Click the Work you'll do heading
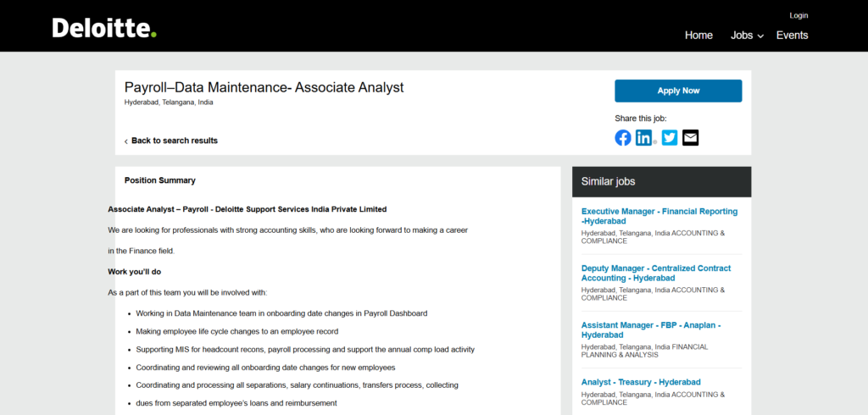Image resolution: width=868 pixels, height=415 pixels. (x=134, y=272)
